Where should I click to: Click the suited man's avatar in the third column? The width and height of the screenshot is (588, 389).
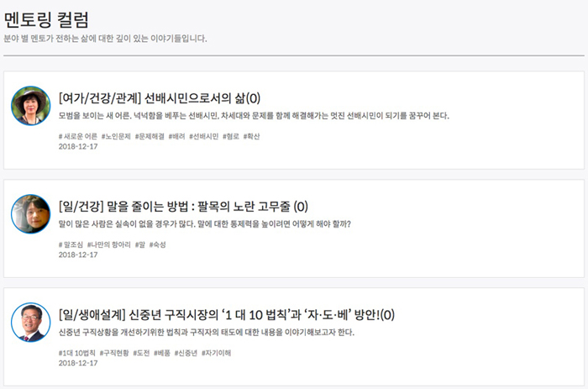31,323
